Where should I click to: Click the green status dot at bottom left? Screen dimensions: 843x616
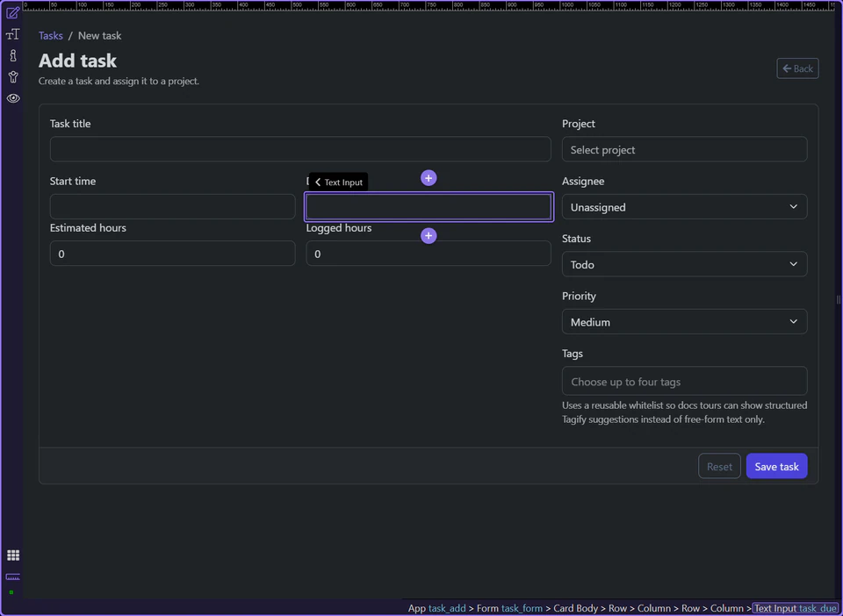pyautogui.click(x=12, y=591)
